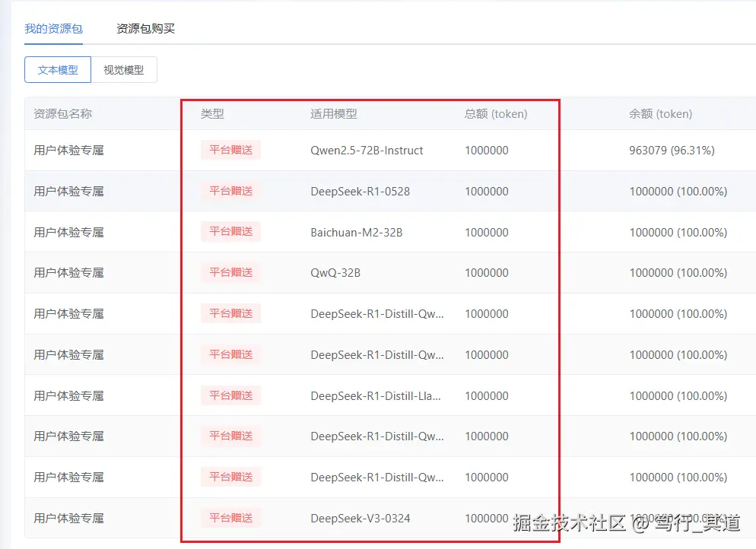Viewport: 756px width, 549px height.
Task: Click 平台赠送 tag in the DeepSeek-R1-Distill-Lla... row
Action: click(231, 395)
